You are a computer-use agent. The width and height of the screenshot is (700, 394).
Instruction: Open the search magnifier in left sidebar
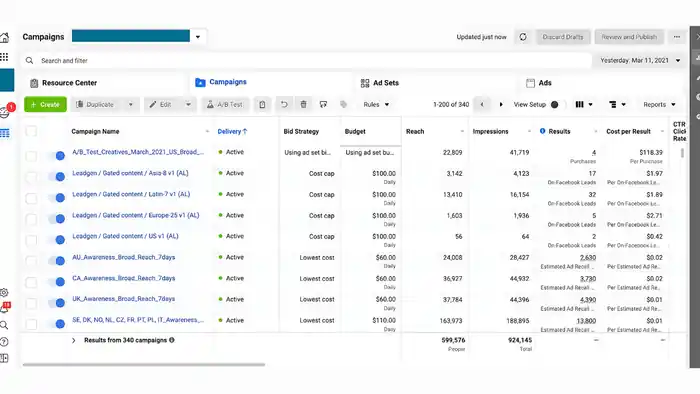[x=4, y=325]
